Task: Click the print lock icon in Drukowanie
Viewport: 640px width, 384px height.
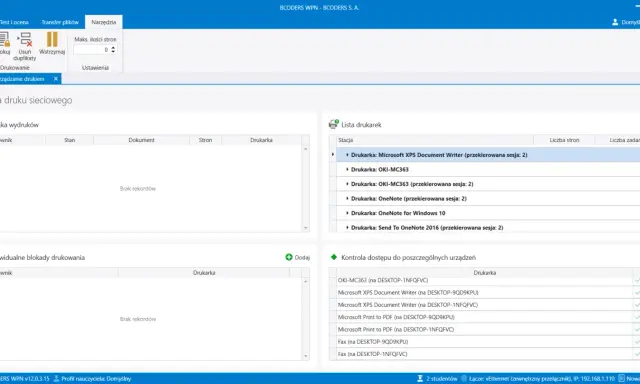Action: pos(4,39)
